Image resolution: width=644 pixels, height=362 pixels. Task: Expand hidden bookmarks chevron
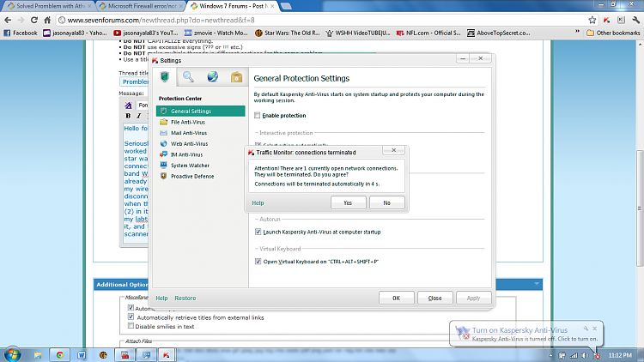pos(577,32)
